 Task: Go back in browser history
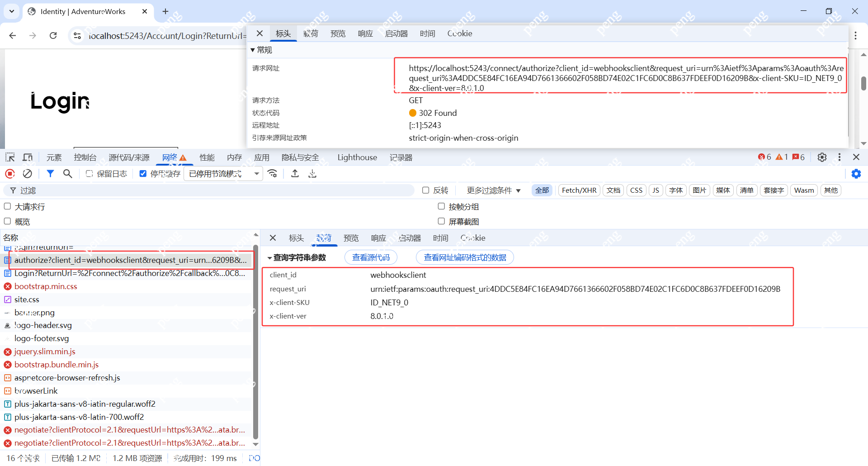tap(13, 36)
